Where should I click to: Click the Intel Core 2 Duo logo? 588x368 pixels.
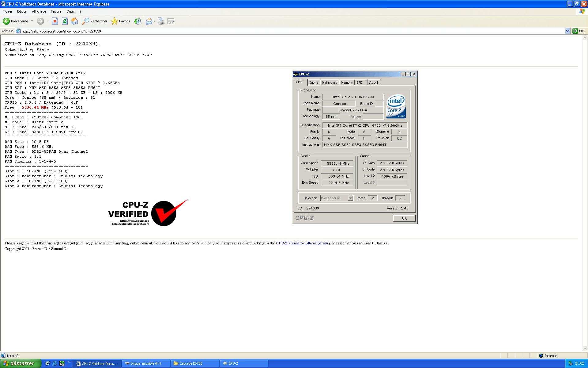pos(396,106)
